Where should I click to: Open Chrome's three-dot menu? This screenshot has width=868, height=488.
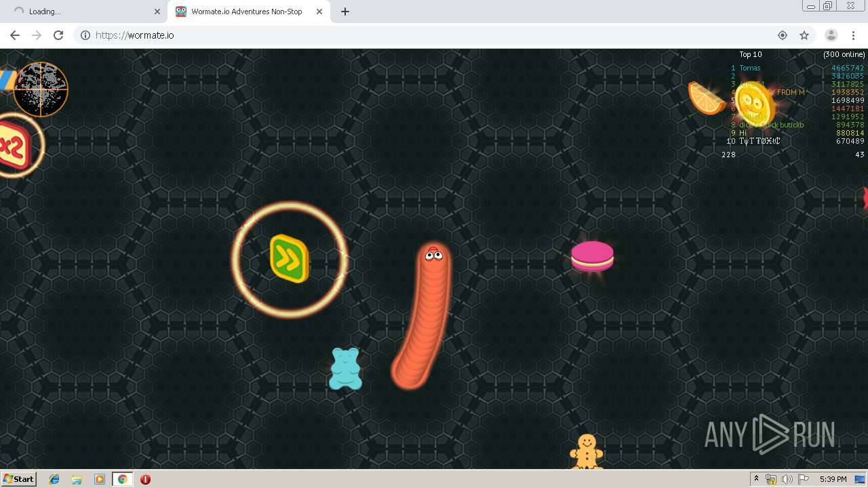coord(854,35)
